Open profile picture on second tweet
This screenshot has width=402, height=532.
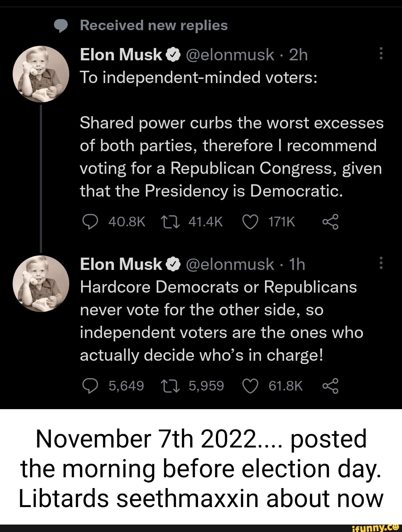coord(41,283)
